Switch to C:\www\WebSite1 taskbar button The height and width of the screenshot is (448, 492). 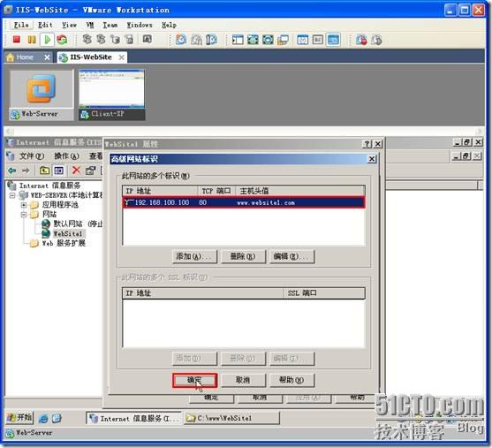point(231,418)
